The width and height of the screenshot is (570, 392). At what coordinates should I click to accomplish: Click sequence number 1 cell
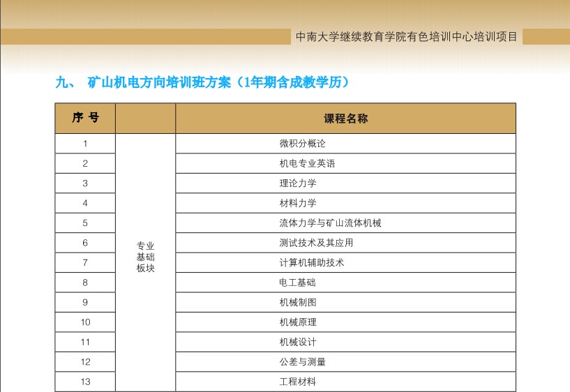click(x=85, y=144)
